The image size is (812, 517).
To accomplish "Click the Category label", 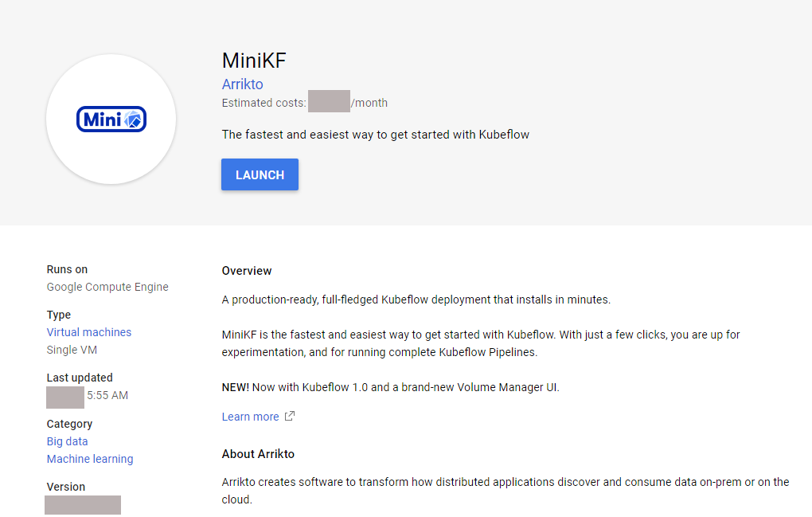I will point(69,424).
